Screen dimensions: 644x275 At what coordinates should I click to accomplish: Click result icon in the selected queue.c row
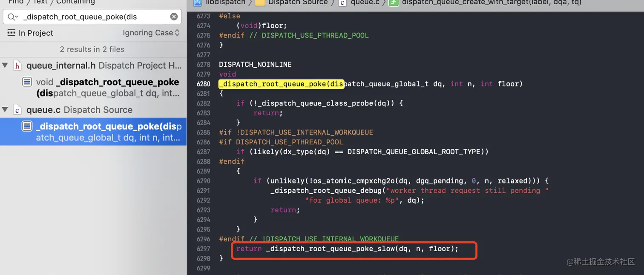[x=27, y=126]
